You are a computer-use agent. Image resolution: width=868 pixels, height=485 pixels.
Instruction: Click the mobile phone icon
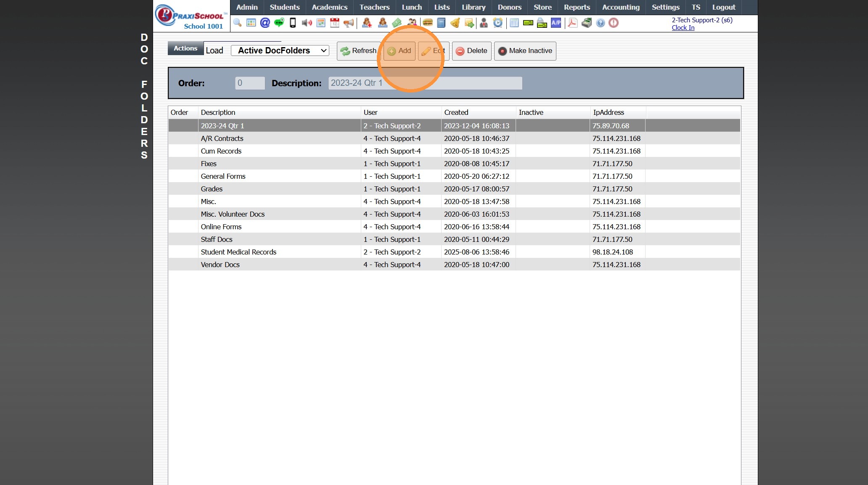[x=293, y=23]
